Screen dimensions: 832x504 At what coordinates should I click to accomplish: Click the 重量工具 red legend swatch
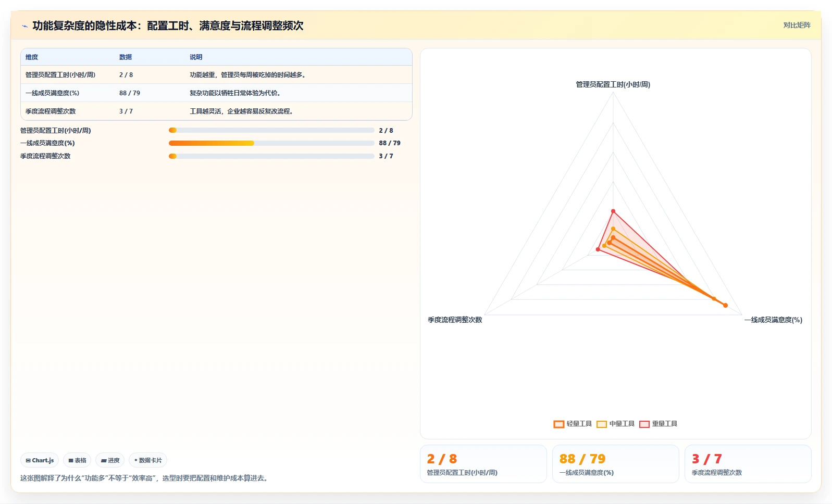(644, 424)
